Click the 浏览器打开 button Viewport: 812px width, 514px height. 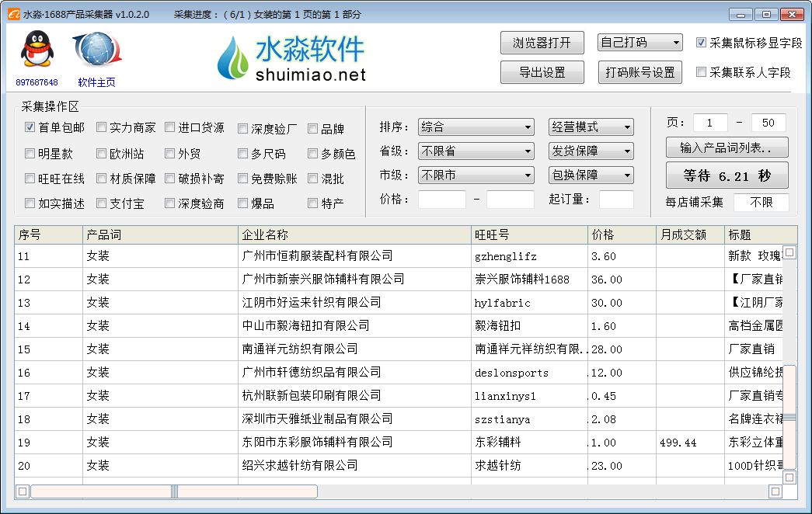click(542, 43)
